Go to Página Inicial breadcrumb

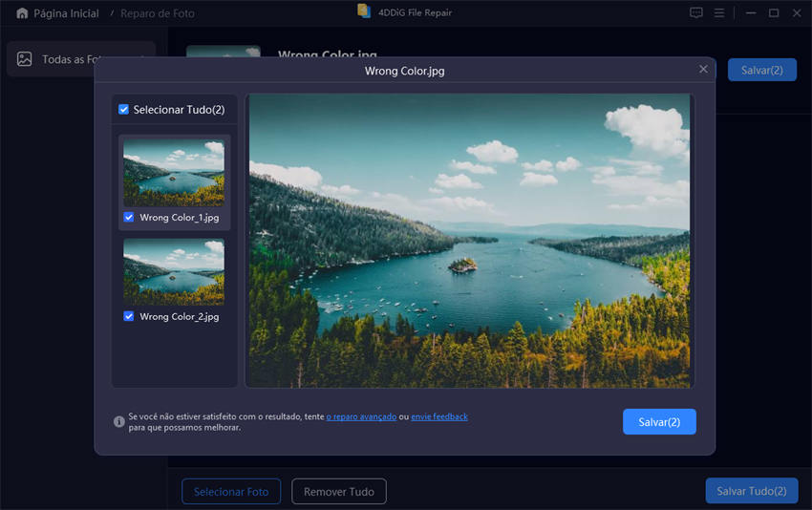pyautogui.click(x=66, y=13)
